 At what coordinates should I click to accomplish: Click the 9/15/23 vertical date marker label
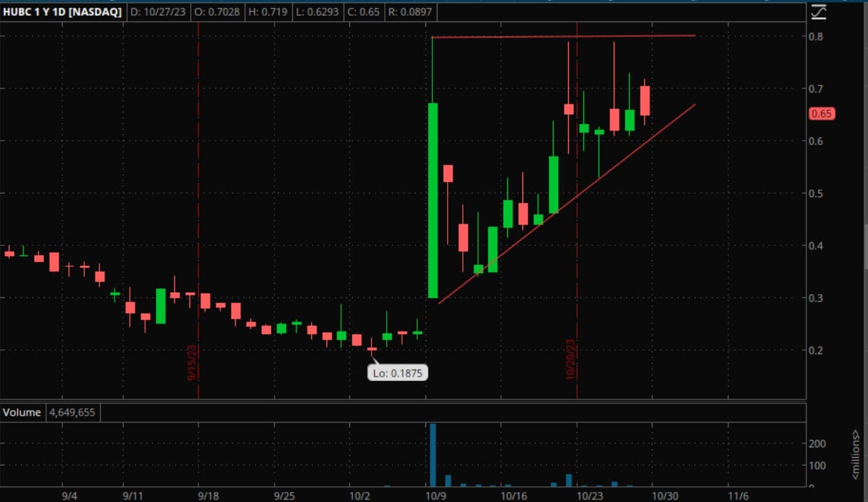[x=192, y=363]
